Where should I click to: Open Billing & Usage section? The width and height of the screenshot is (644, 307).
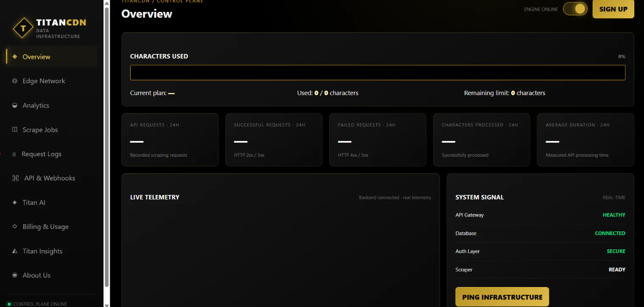pyautogui.click(x=52, y=227)
